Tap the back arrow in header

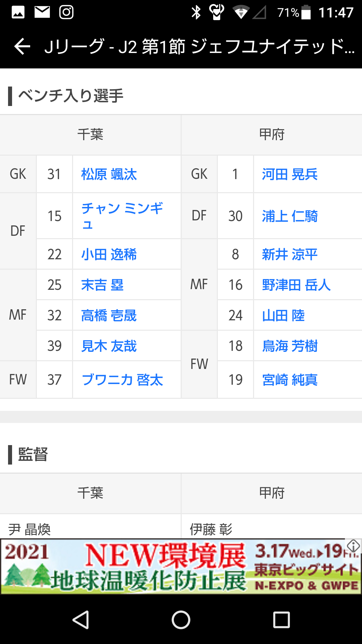point(22,46)
